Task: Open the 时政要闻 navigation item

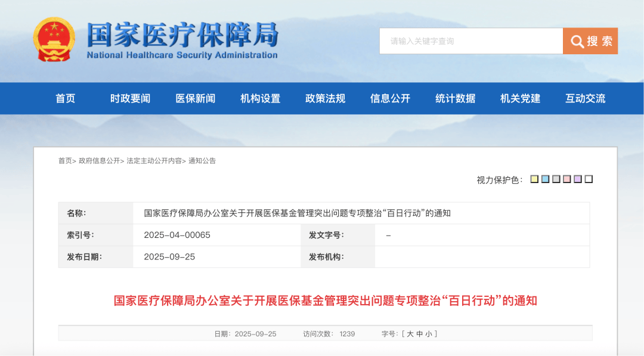Action: click(130, 98)
